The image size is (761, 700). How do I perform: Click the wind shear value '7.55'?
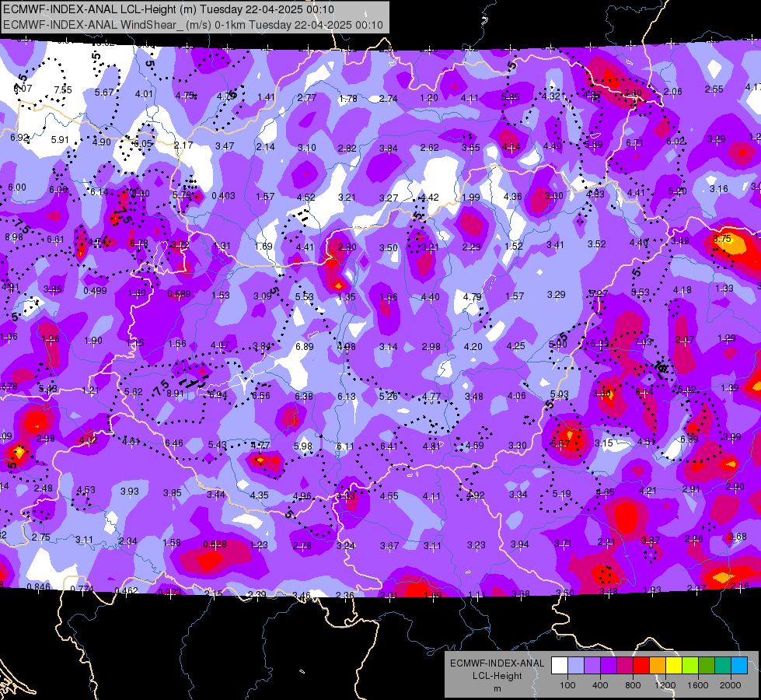coord(63,90)
